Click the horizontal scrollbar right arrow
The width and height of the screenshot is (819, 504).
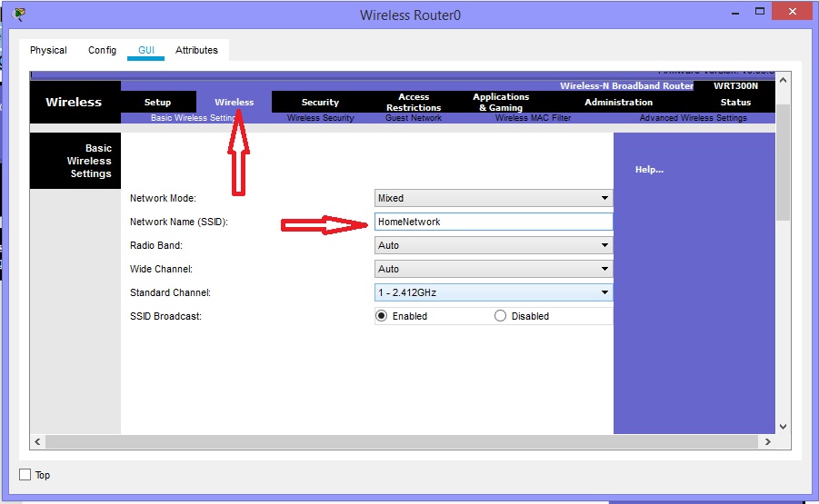pyautogui.click(x=768, y=441)
